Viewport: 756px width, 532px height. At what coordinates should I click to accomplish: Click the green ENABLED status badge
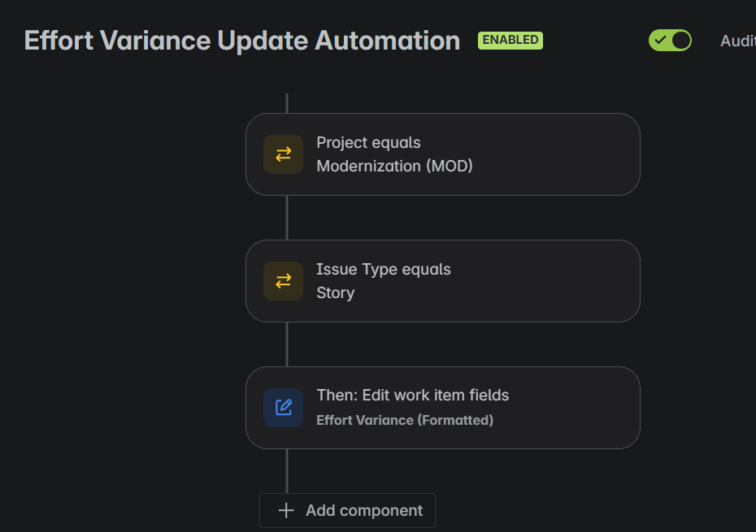[511, 40]
